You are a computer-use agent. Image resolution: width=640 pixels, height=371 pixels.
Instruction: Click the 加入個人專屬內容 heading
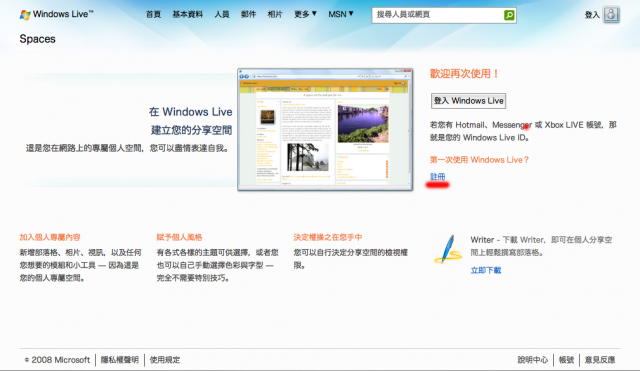(x=50, y=237)
